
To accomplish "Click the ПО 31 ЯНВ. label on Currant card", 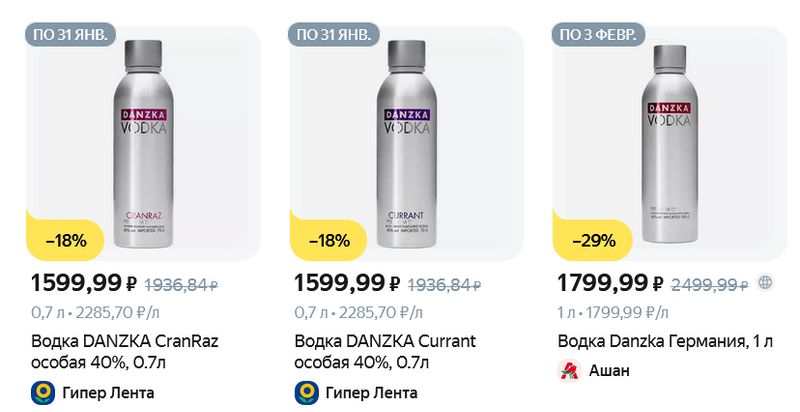I will pyautogui.click(x=336, y=35).
